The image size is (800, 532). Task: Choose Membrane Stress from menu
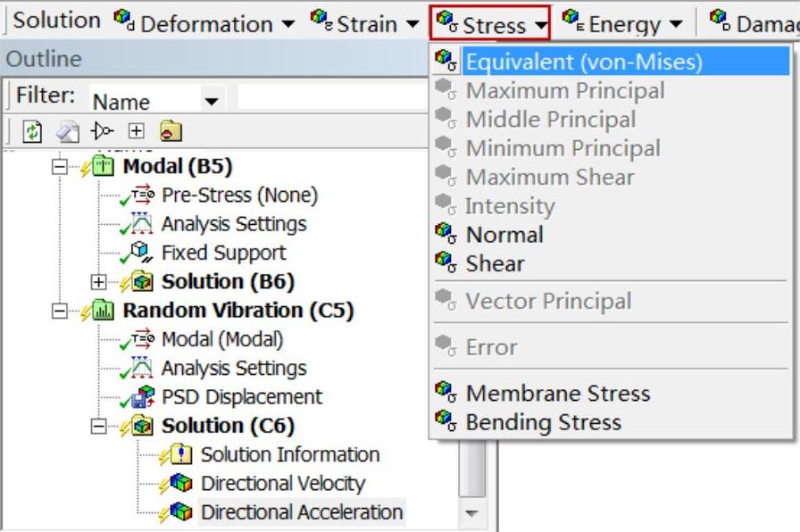pyautogui.click(x=557, y=394)
